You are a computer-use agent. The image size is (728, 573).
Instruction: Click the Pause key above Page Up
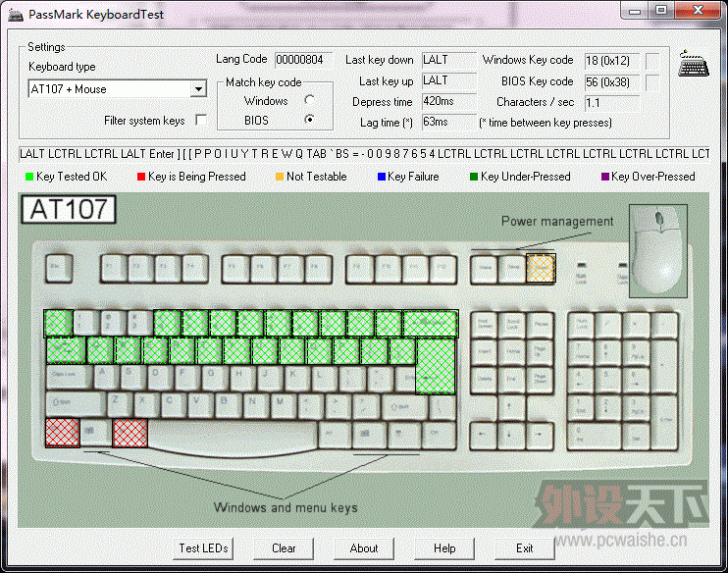pyautogui.click(x=539, y=325)
